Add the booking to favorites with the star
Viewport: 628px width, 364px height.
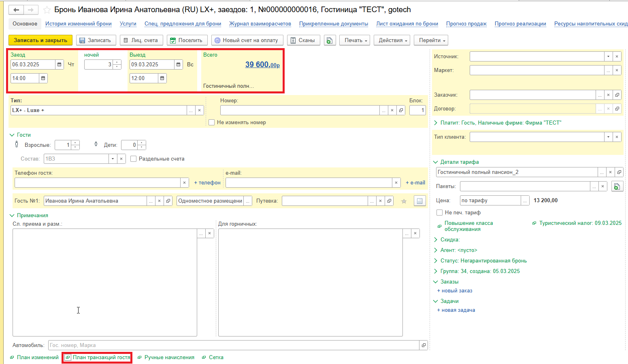coord(47,10)
